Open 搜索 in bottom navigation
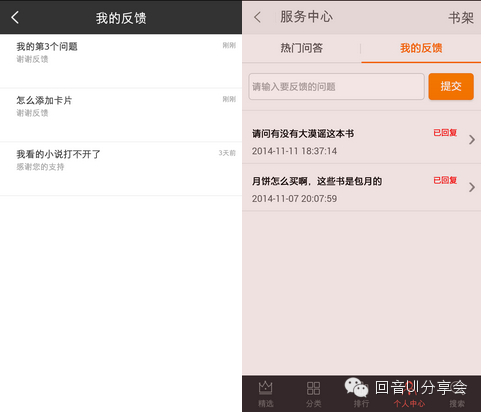This screenshot has width=483, height=412. pos(457,394)
